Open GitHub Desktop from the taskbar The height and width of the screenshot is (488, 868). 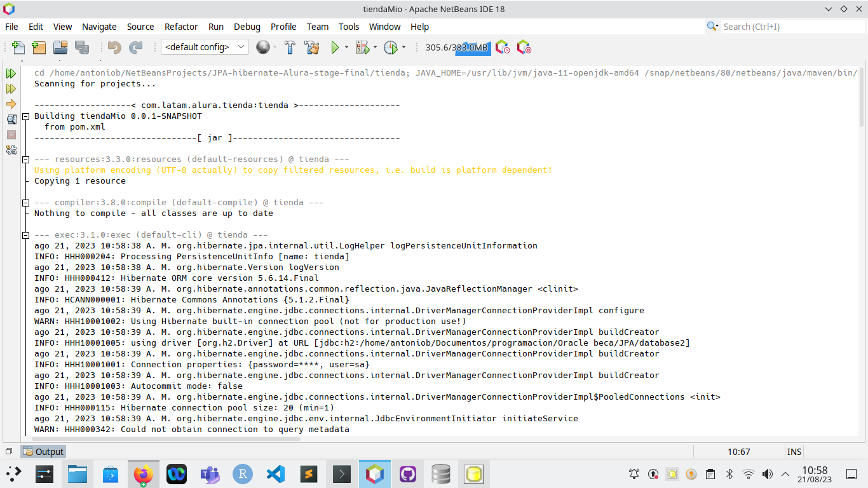[408, 474]
